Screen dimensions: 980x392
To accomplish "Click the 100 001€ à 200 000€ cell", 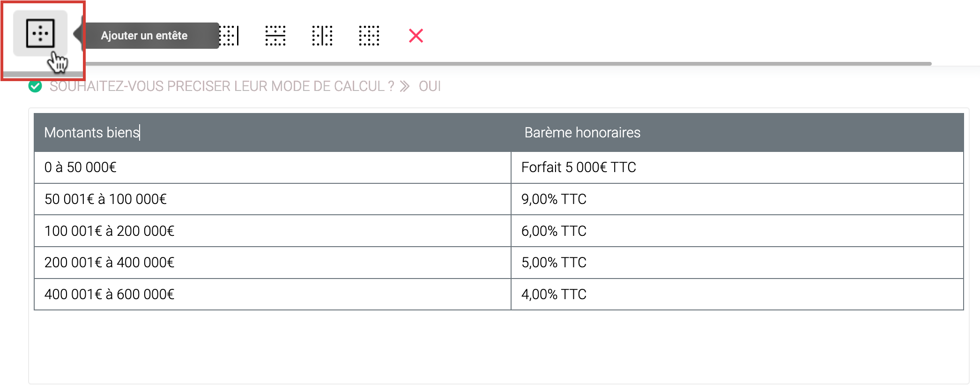I will (x=109, y=231).
